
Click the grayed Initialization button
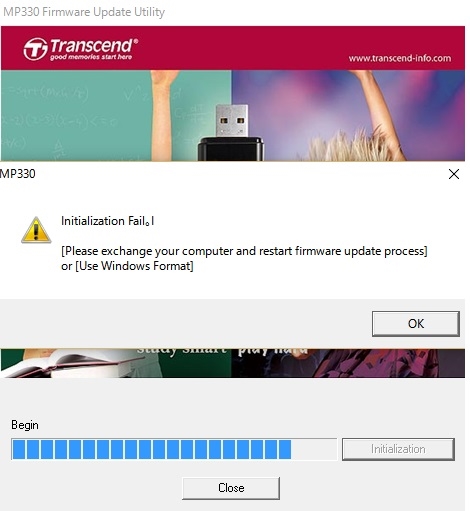click(x=398, y=449)
